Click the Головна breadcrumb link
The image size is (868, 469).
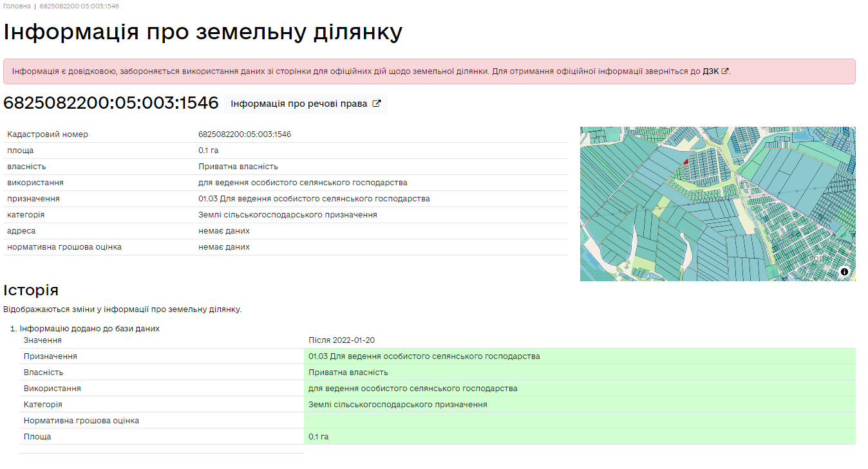point(17,6)
